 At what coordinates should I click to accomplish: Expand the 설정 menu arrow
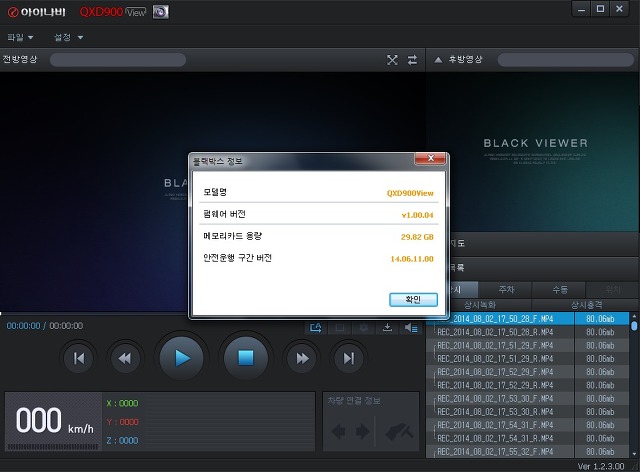[x=80, y=38]
